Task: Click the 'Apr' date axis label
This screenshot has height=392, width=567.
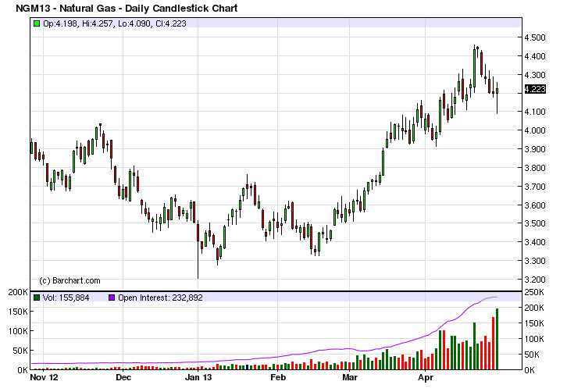Action: click(x=425, y=377)
